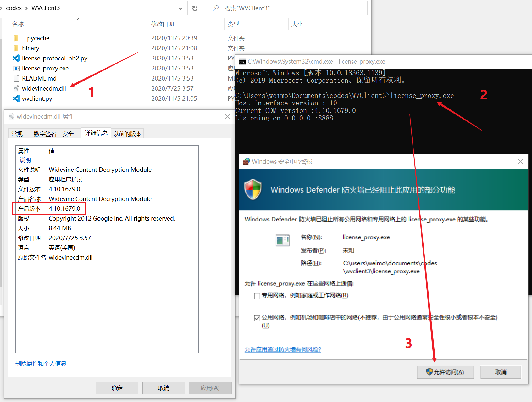Click the cmd line 'Listening on 0.0.0.0.:8888'
The height and width of the screenshot is (402, 532).
tap(284, 118)
